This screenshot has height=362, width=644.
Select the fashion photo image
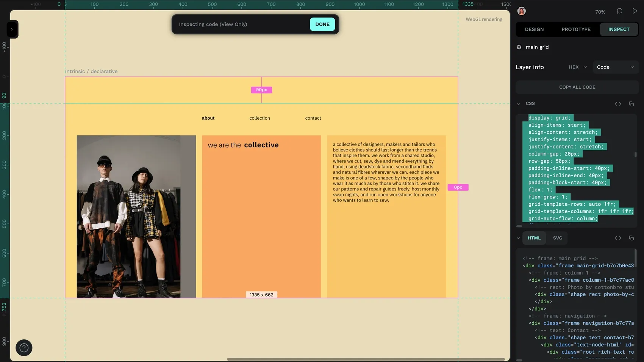(136, 216)
